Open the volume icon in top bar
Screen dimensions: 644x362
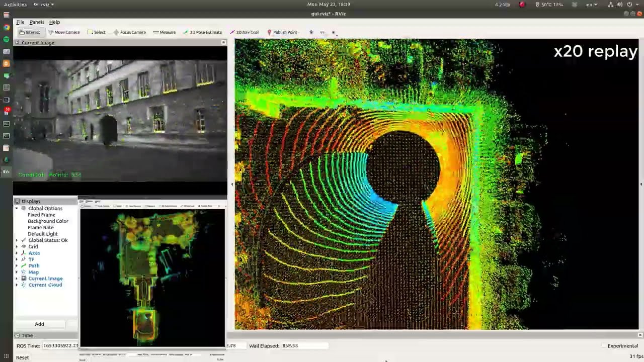click(620, 5)
